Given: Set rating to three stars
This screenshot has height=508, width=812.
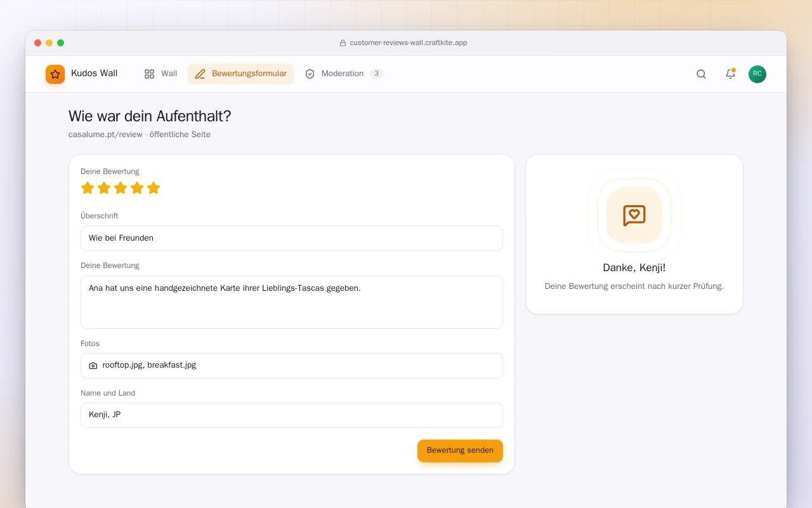Looking at the screenshot, I should 121,188.
